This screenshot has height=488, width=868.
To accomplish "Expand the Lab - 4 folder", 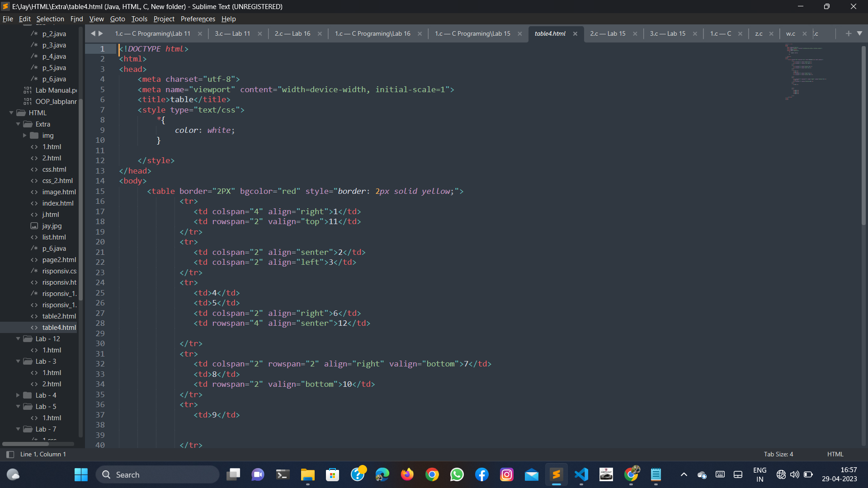I will 18,395.
